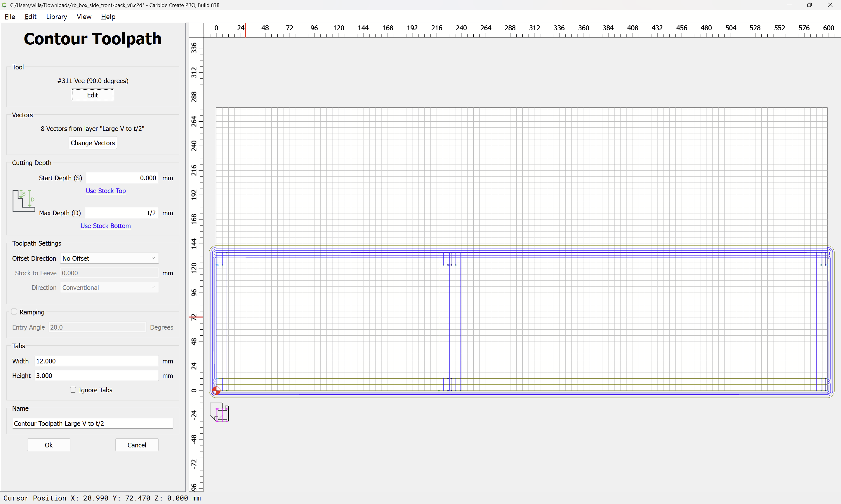Click the toolpath Name text field

(93, 423)
